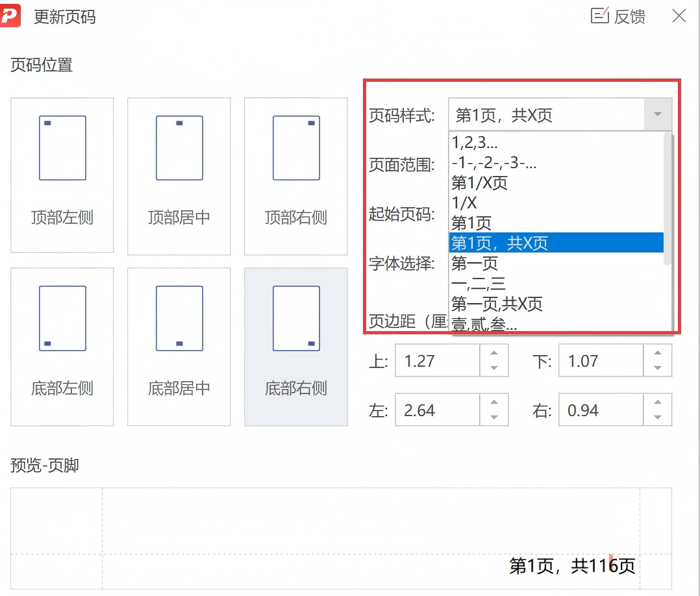Click the 右 margin input field
Image resolution: width=700 pixels, height=596 pixels.
pyautogui.click(x=601, y=410)
